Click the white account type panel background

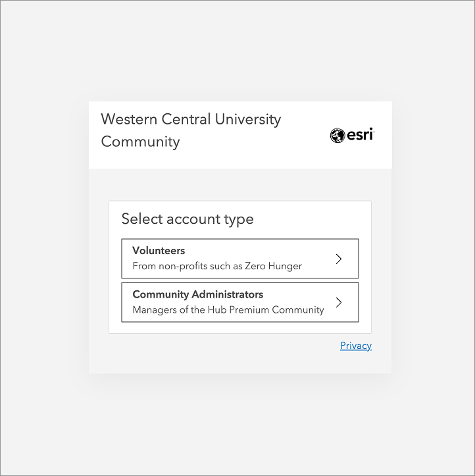pos(309,219)
